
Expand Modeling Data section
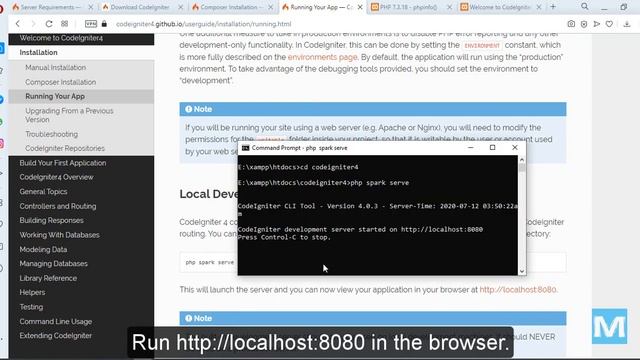click(43, 249)
